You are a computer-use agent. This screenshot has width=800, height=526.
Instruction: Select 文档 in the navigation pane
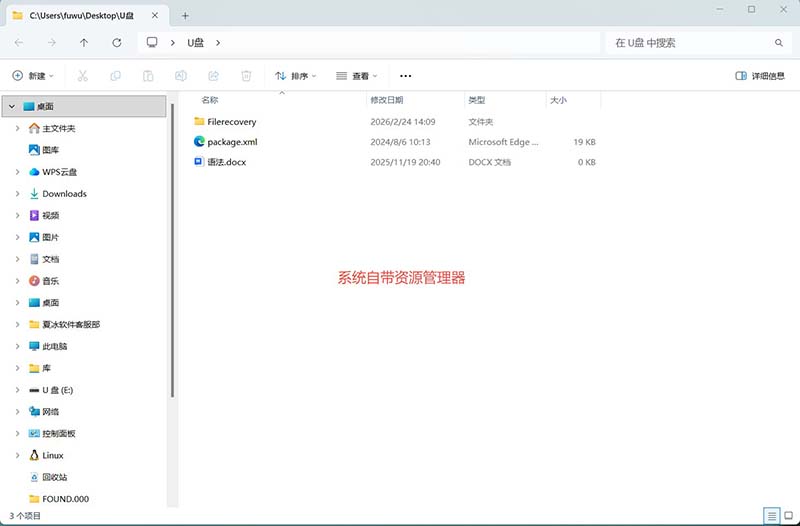tap(51, 259)
